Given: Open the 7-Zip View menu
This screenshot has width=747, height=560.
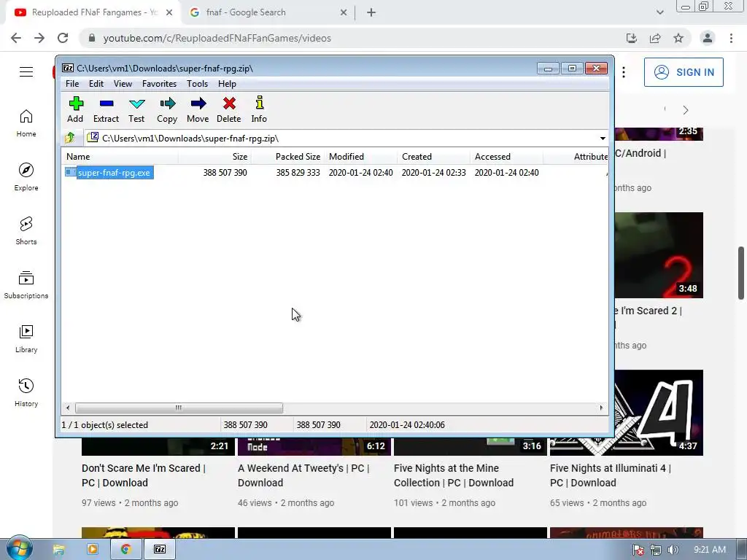Looking at the screenshot, I should (x=123, y=84).
